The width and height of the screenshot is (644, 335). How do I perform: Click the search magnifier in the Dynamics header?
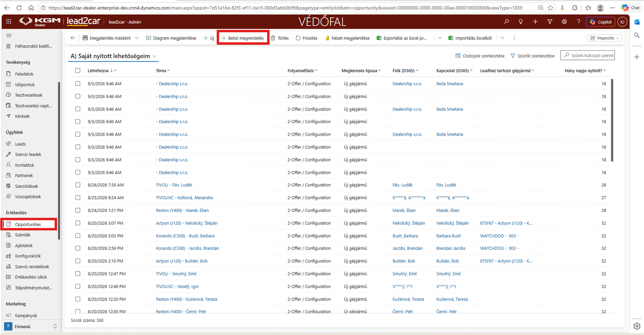[506, 22]
